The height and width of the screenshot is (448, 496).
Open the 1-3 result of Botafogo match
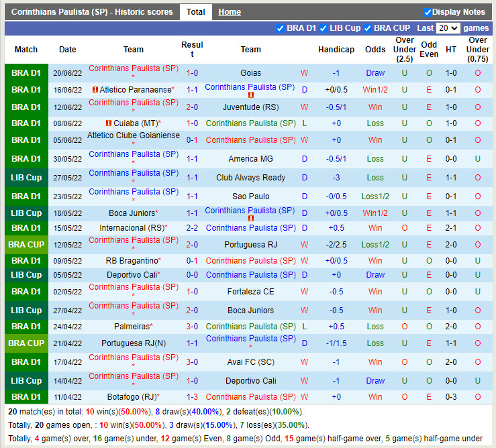point(192,397)
